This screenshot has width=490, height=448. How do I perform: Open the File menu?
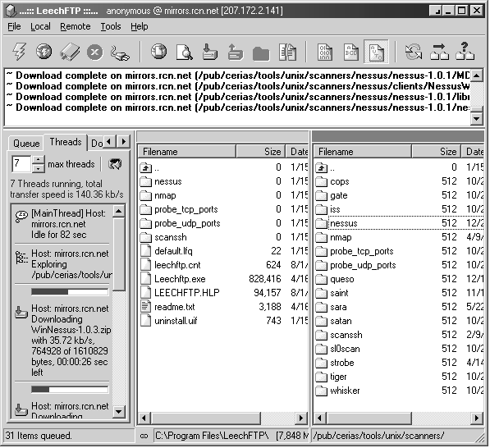14,26
